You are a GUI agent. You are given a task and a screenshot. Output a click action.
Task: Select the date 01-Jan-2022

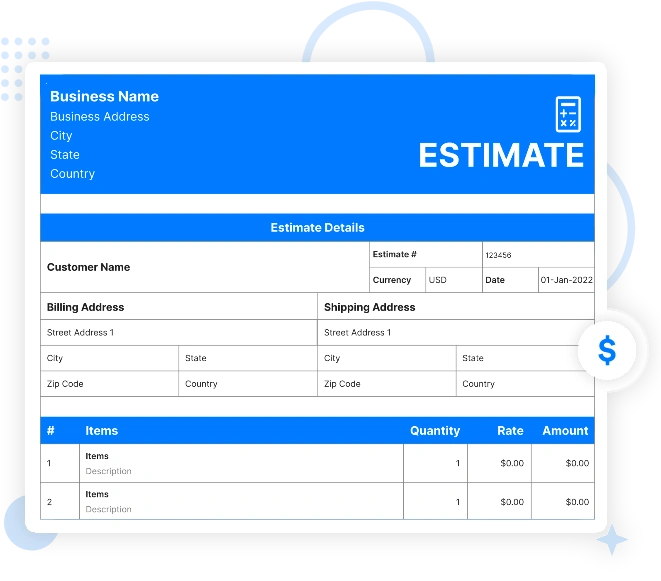pos(567,280)
